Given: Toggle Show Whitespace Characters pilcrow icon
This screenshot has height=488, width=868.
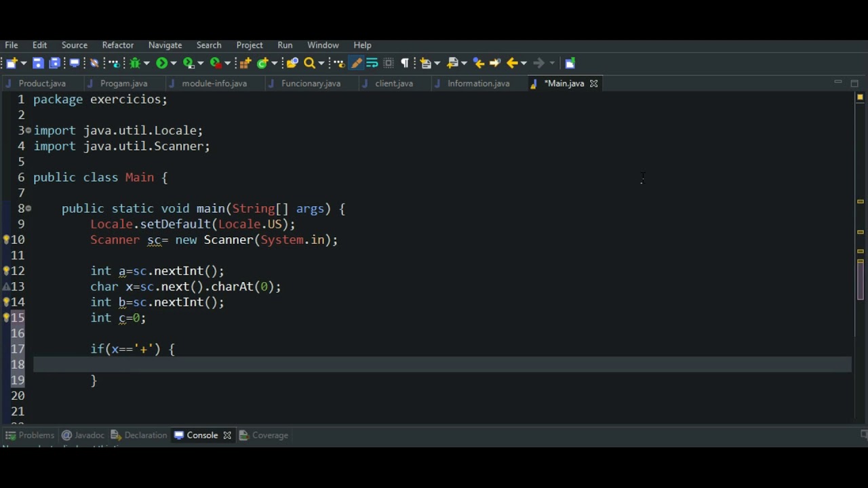Looking at the screenshot, I should tap(405, 63).
